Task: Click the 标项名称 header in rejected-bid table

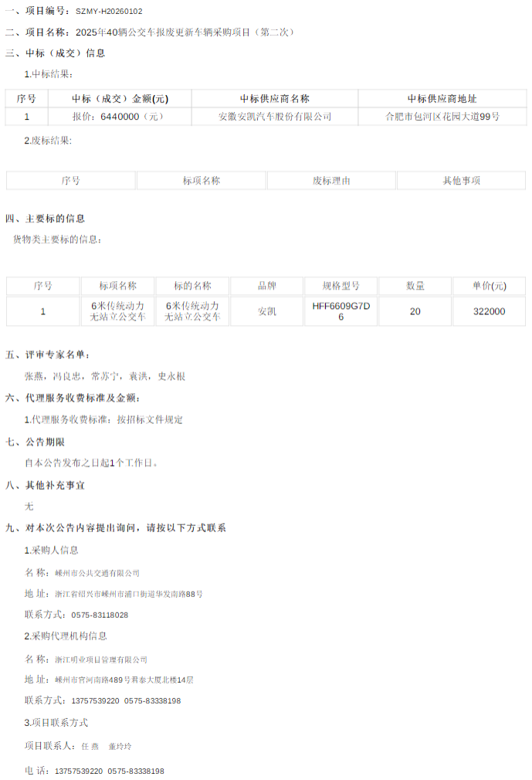Action: pos(201,181)
